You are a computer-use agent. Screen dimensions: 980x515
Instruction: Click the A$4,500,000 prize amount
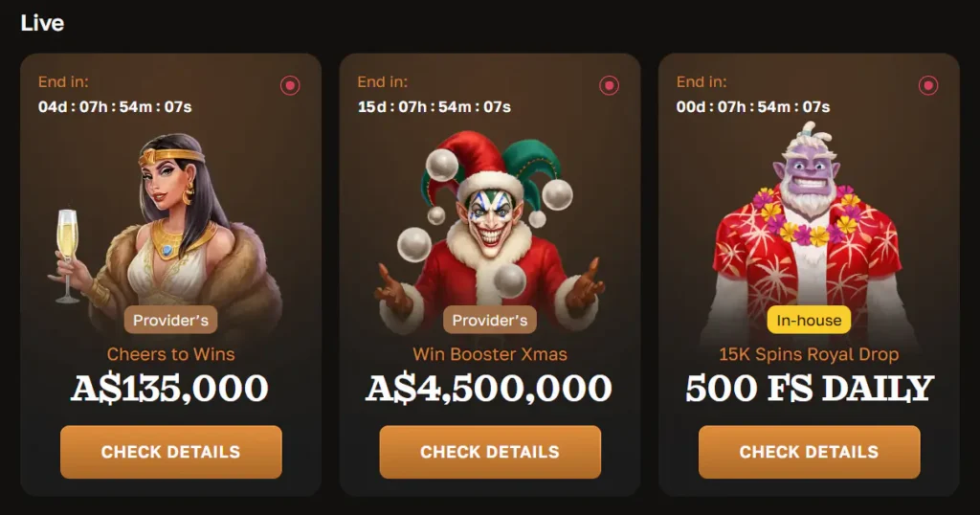[x=489, y=388]
